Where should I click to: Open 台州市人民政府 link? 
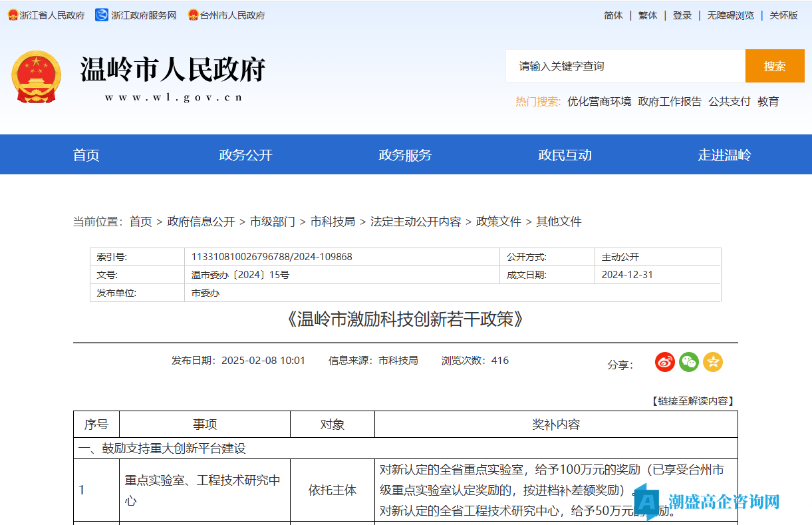click(x=233, y=15)
